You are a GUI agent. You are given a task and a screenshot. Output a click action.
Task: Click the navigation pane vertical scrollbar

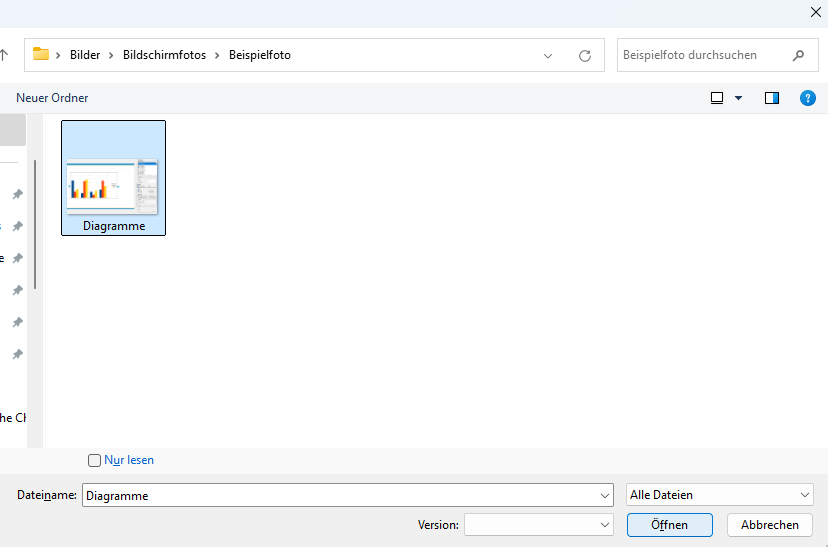[x=35, y=225]
